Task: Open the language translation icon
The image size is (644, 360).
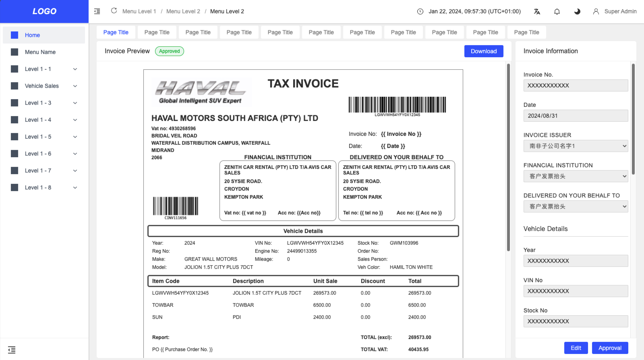Action: (x=537, y=11)
